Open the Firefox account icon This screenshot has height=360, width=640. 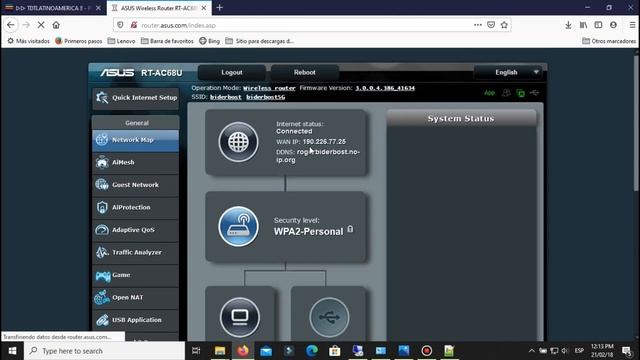coord(613,25)
